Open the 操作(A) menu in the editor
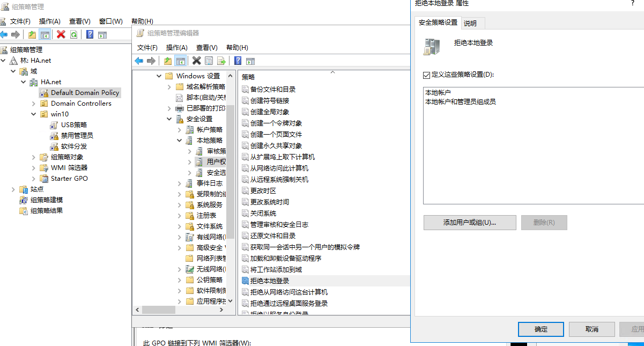 click(176, 47)
